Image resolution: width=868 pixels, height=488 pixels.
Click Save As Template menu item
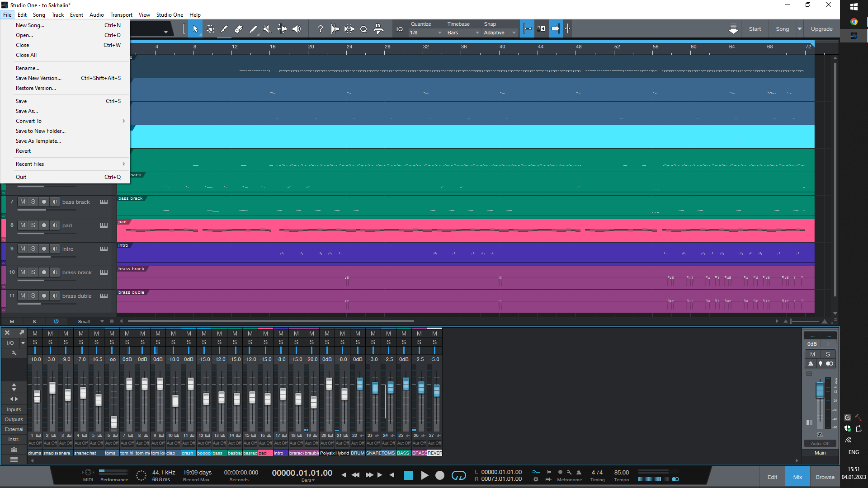38,141
